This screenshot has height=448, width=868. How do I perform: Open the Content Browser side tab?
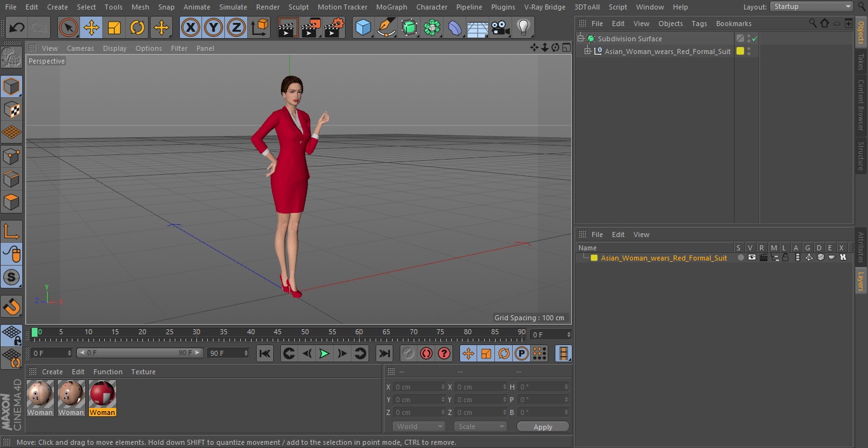pos(861,105)
